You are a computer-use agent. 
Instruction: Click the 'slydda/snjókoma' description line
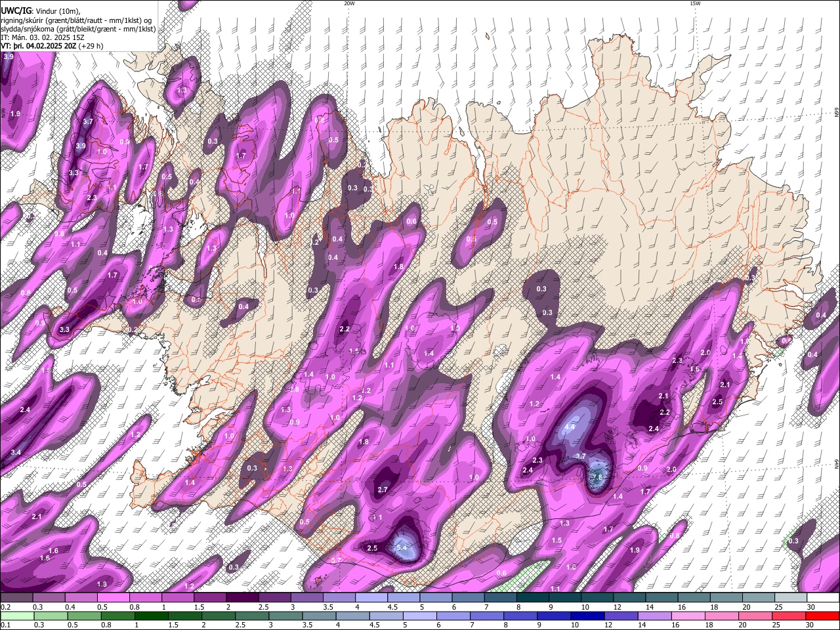pos(78,29)
